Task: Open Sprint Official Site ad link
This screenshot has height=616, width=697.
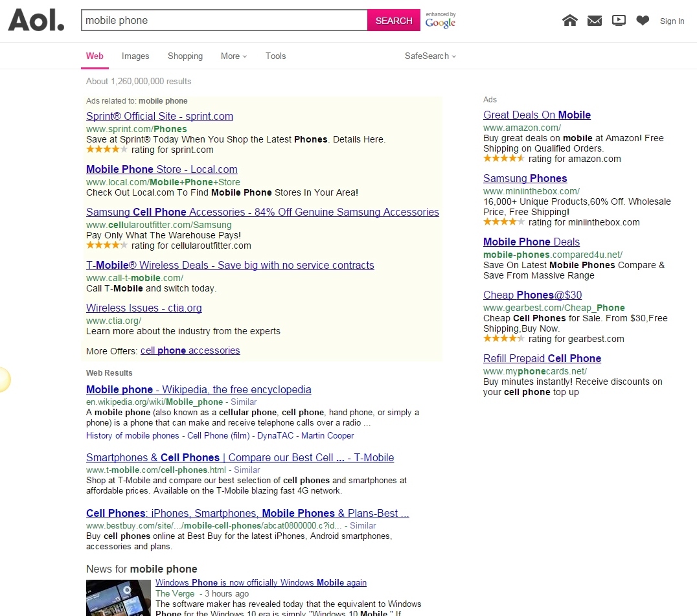Action: pyautogui.click(x=159, y=116)
